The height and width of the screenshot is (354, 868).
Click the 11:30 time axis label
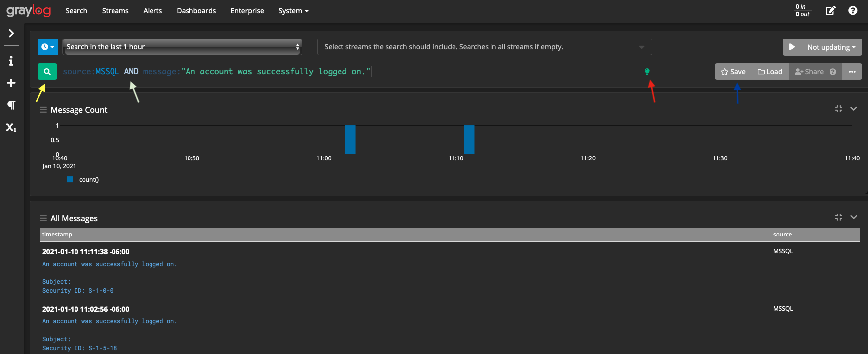pyautogui.click(x=720, y=158)
